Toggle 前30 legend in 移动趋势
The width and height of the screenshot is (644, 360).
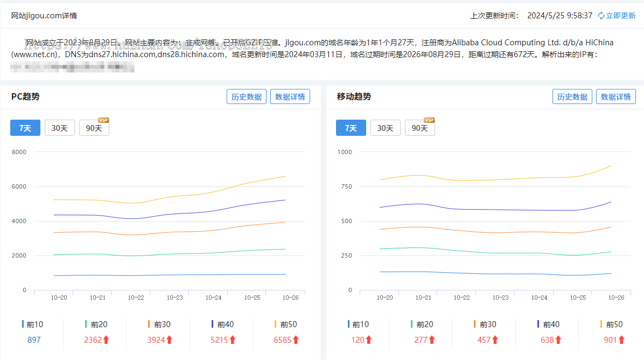click(485, 324)
